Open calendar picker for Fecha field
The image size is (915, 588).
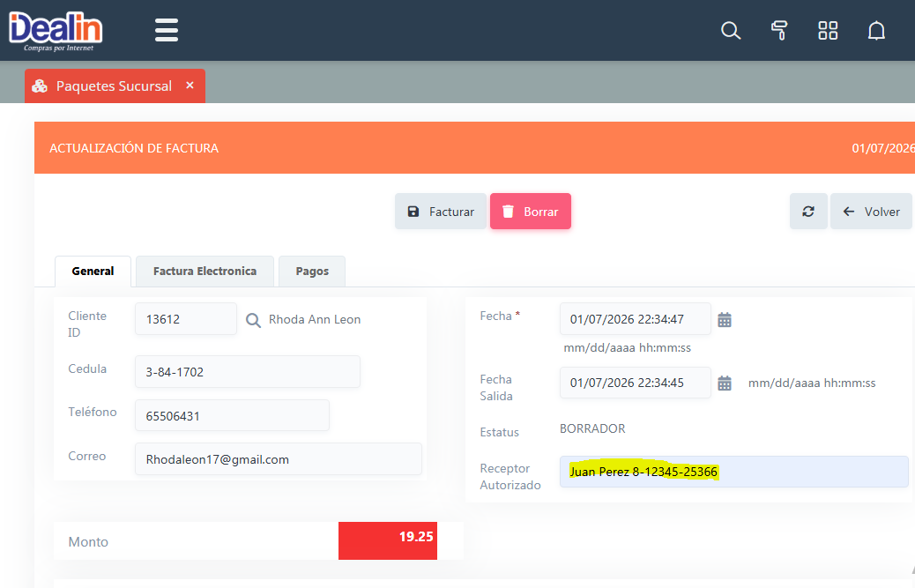click(725, 319)
